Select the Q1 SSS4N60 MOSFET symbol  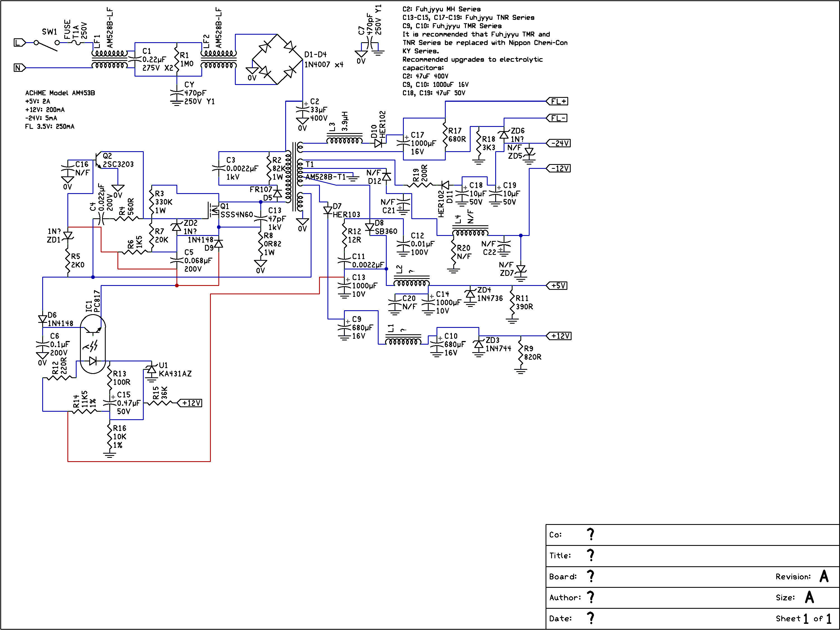pyautogui.click(x=214, y=210)
